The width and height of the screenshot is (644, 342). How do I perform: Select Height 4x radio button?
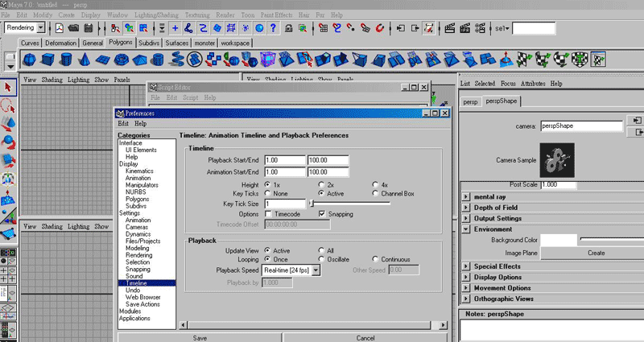[x=375, y=185]
